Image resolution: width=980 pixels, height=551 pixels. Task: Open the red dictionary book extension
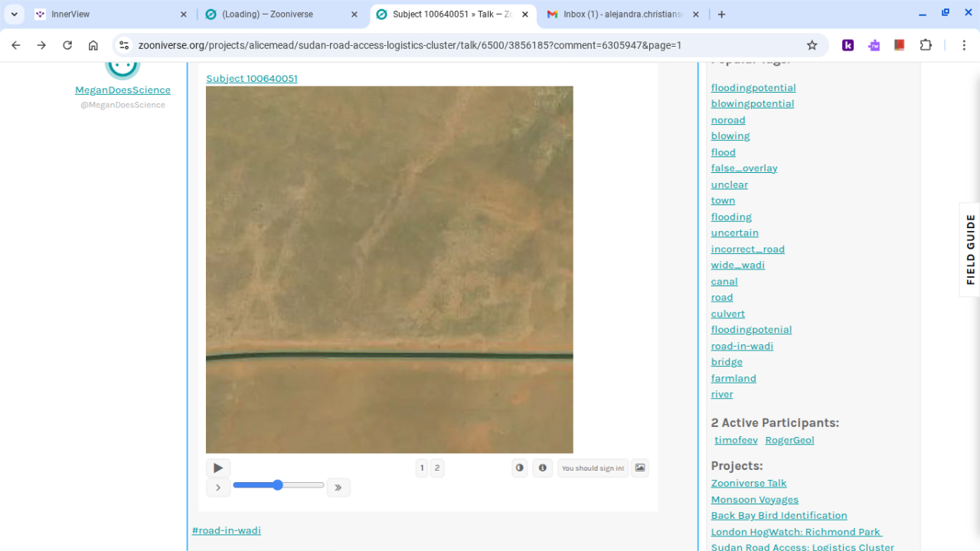[x=900, y=45]
